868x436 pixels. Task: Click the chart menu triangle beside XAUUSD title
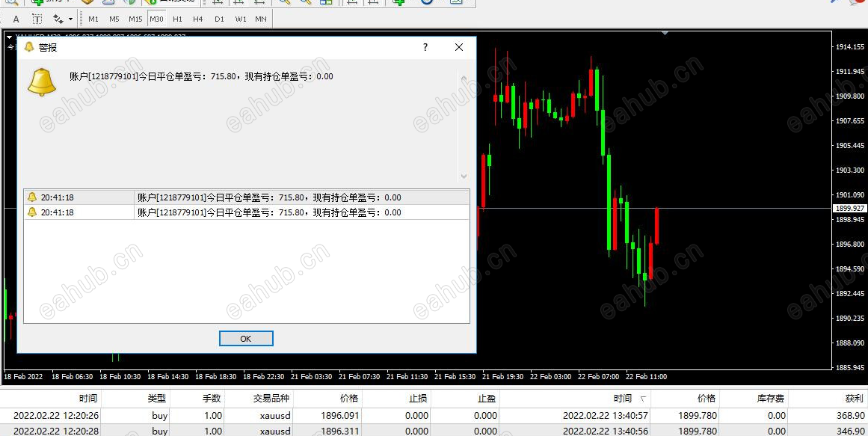pyautogui.click(x=9, y=37)
